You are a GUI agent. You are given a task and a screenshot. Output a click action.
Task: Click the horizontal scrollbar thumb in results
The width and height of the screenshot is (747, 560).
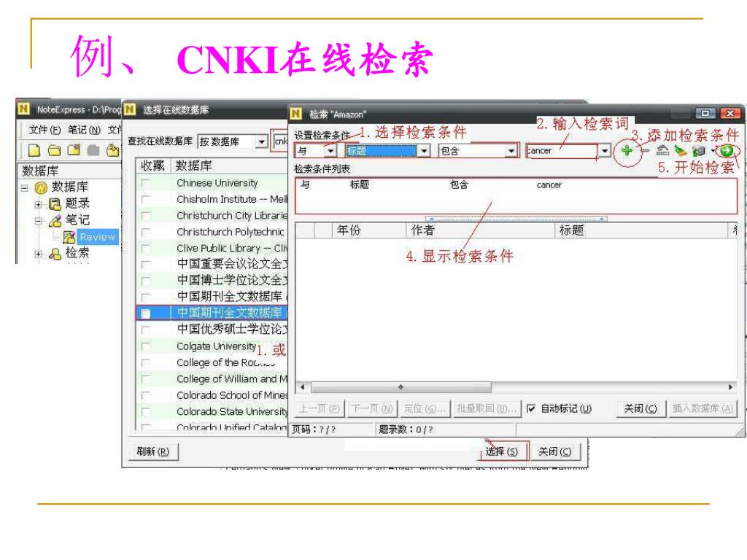[x=400, y=387]
